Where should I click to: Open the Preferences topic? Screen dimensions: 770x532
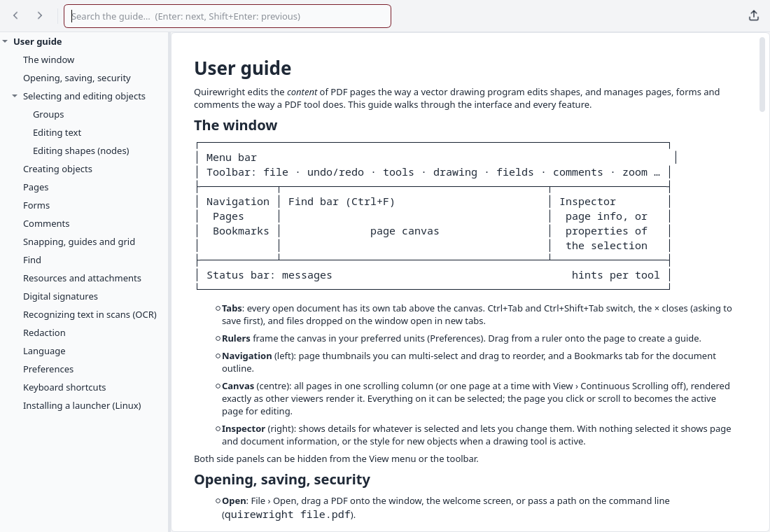(48, 369)
